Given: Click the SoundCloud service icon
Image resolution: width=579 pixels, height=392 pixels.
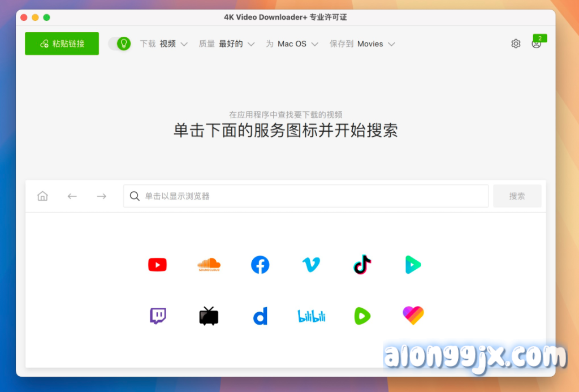Looking at the screenshot, I should coord(209,265).
